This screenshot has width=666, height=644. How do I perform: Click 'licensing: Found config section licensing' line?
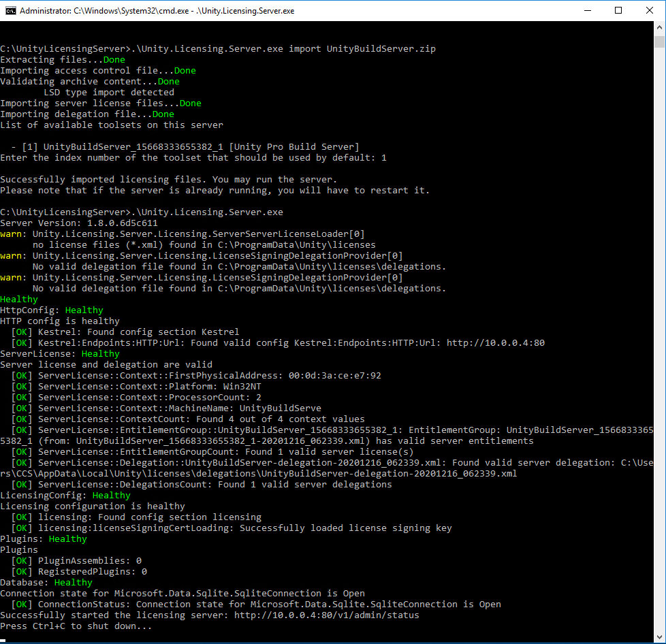(x=136, y=517)
